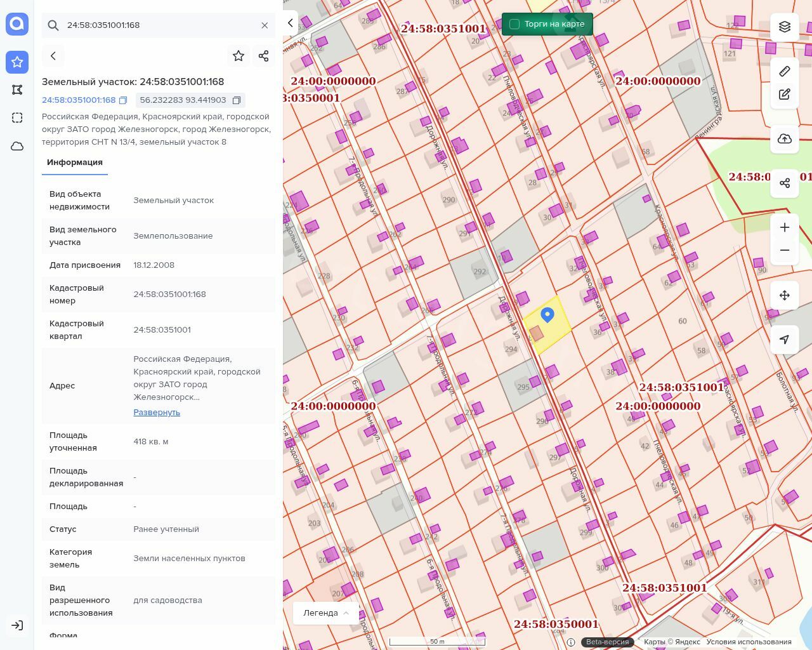Enable the Торги на карте checkbox

click(x=514, y=24)
